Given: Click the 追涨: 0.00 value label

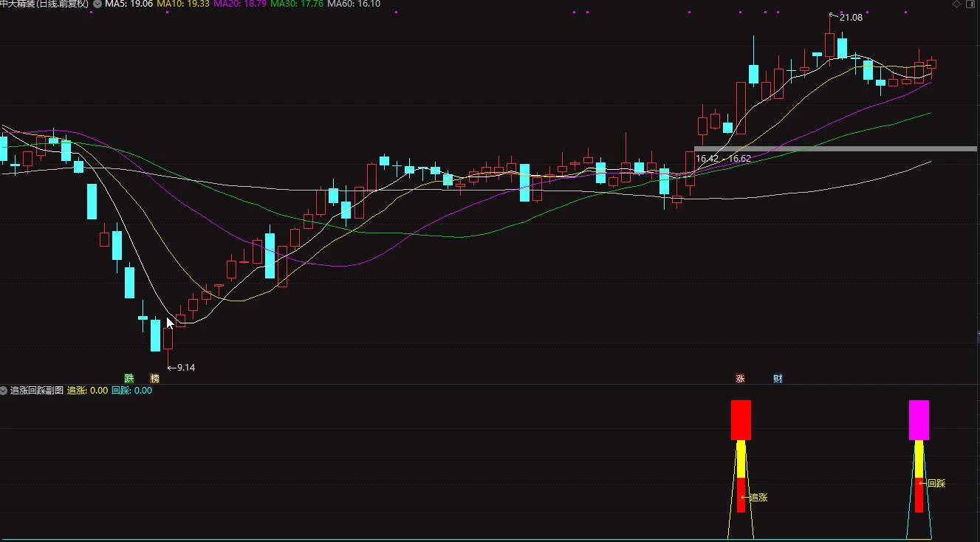Looking at the screenshot, I should (88, 390).
